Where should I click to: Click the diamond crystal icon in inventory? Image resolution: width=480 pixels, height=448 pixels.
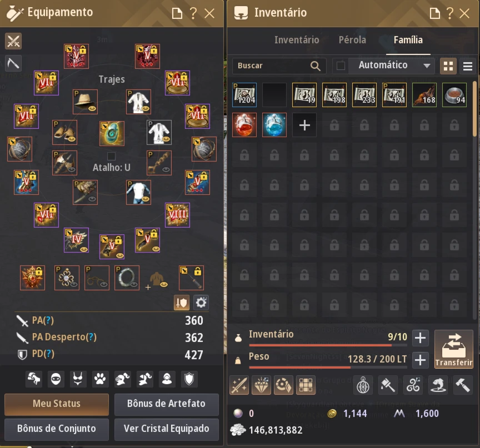coord(261,385)
